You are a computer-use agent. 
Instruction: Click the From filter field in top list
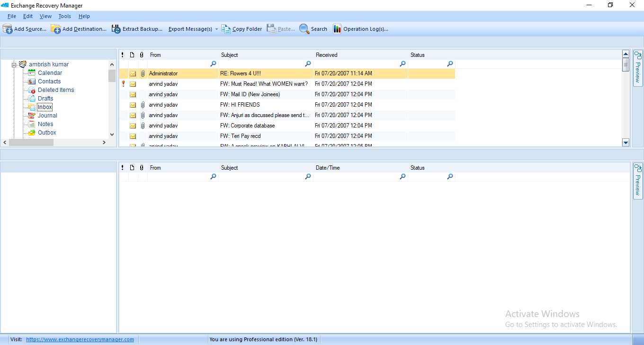[183, 64]
